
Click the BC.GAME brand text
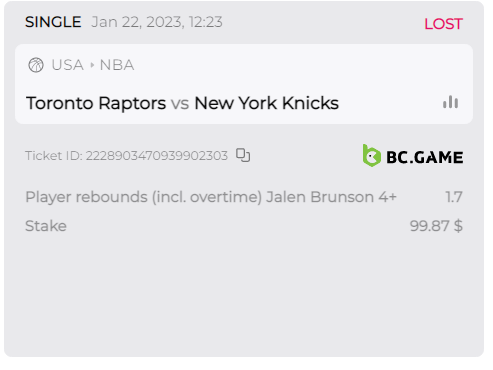click(425, 157)
